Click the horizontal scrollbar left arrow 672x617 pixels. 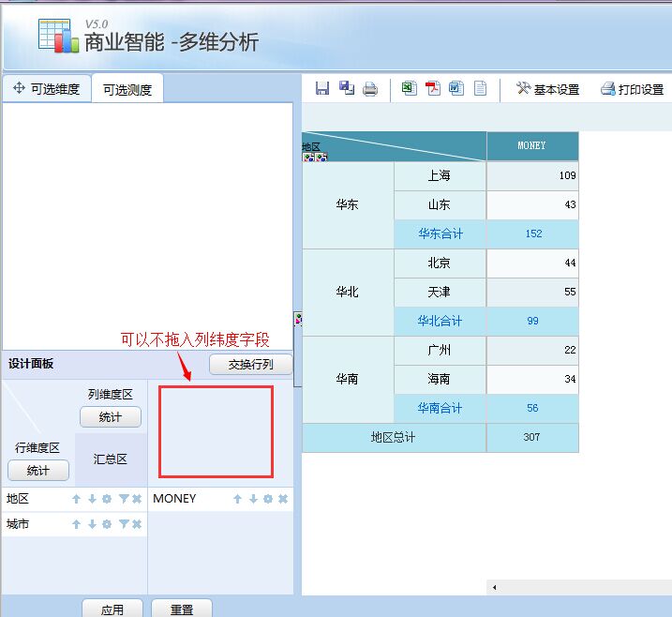(494, 587)
